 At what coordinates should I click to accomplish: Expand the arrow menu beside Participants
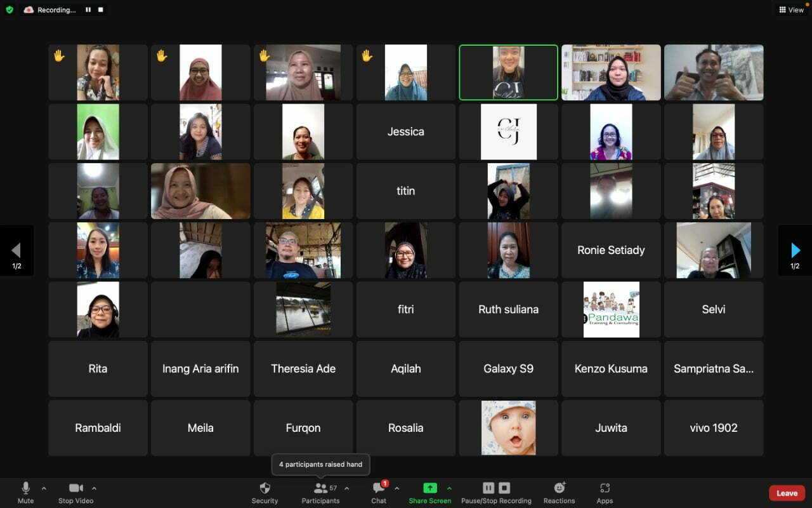pos(346,488)
